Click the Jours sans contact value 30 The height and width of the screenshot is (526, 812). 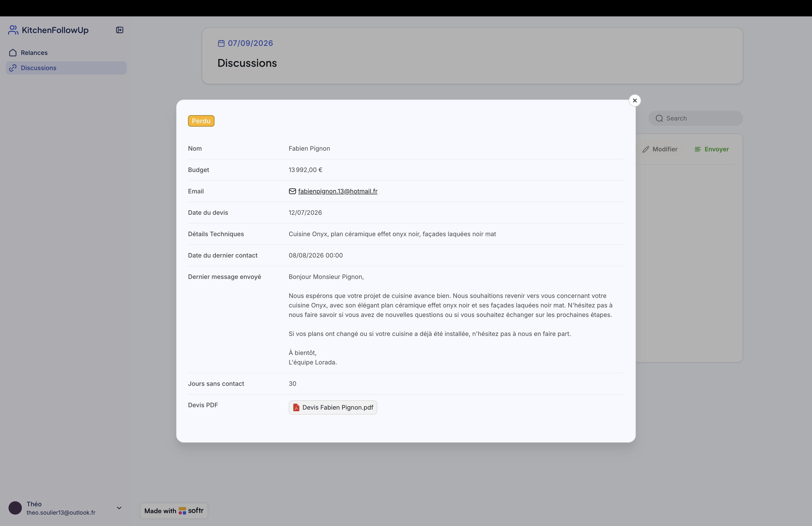[x=292, y=384]
